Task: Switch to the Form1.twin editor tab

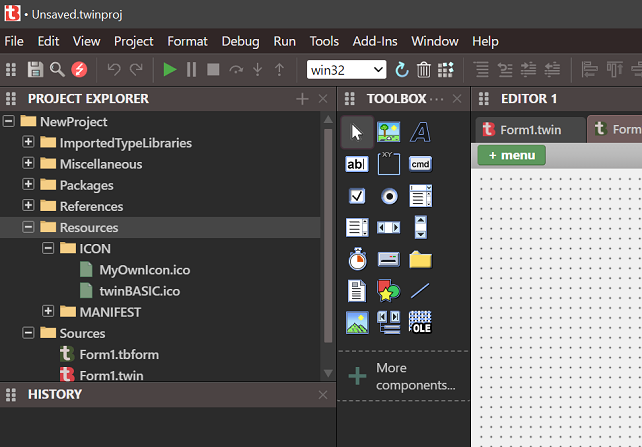Action: tap(527, 129)
